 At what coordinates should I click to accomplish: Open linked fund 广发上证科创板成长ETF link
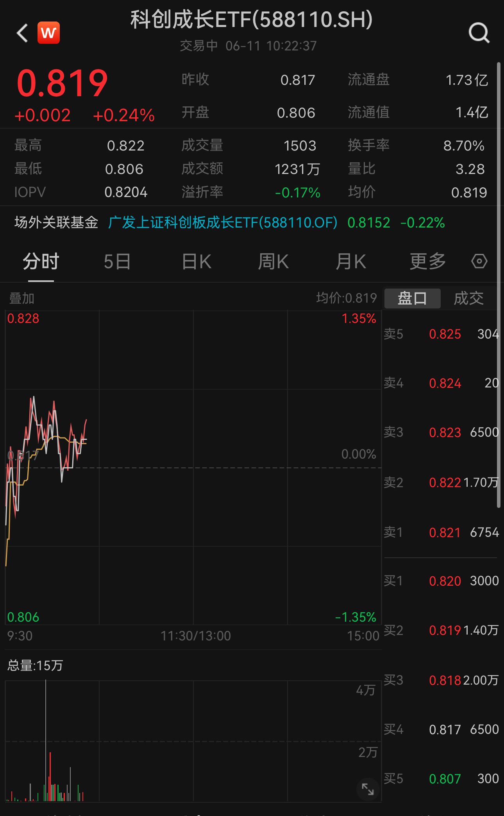pyautogui.click(x=223, y=222)
